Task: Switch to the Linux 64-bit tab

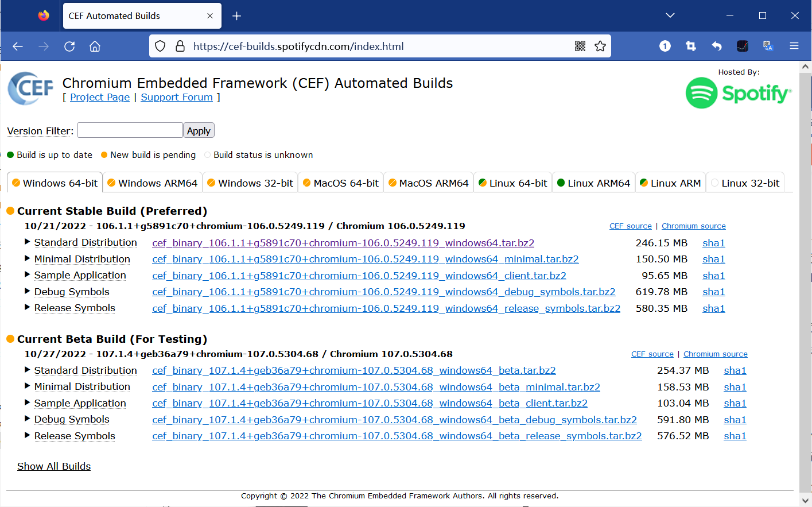Action: [513, 183]
